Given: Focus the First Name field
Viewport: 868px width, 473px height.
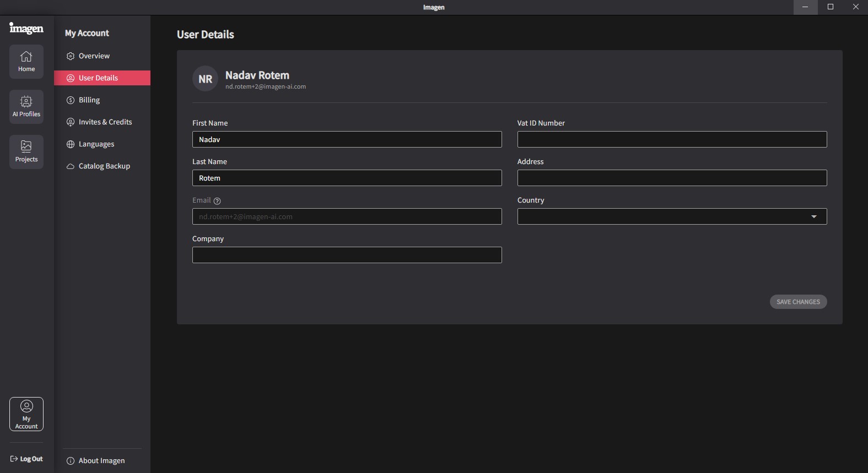Looking at the screenshot, I should [347, 139].
